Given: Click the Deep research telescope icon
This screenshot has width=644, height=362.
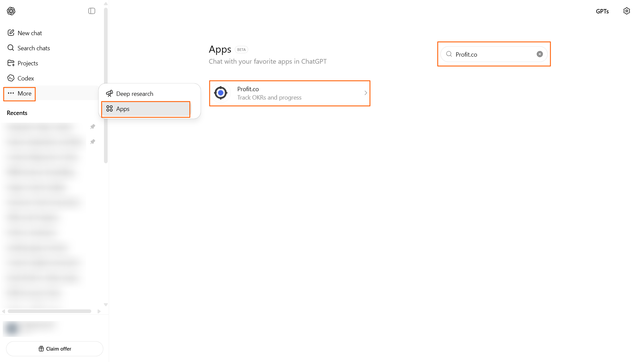Looking at the screenshot, I should coord(109,93).
